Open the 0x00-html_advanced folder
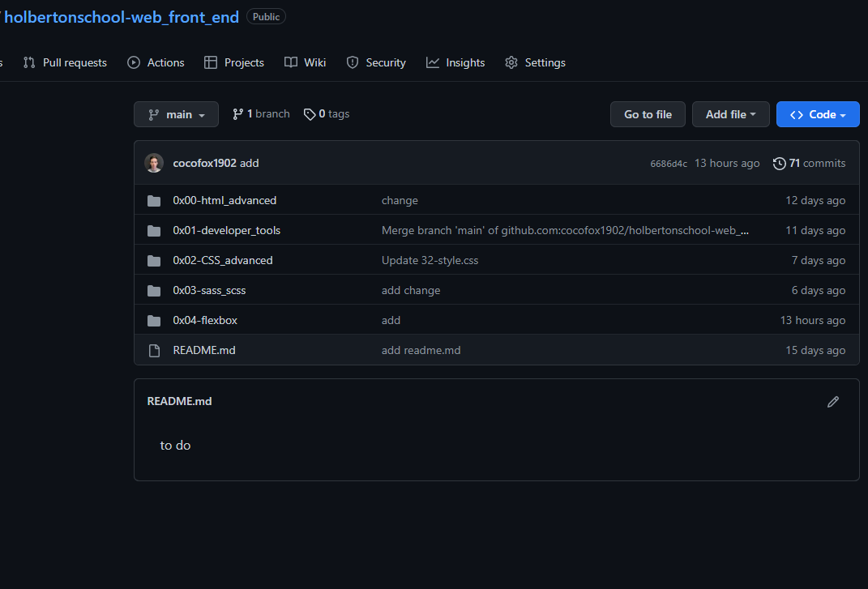 click(x=224, y=200)
